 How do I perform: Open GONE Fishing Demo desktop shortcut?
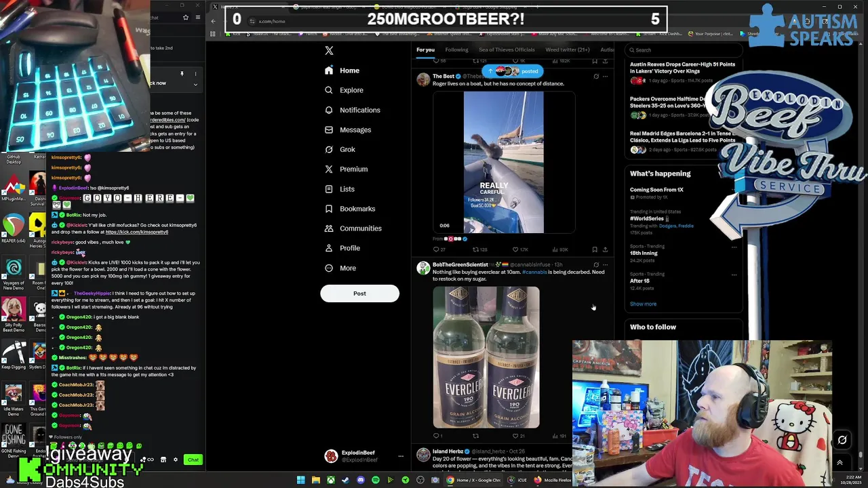click(13, 441)
